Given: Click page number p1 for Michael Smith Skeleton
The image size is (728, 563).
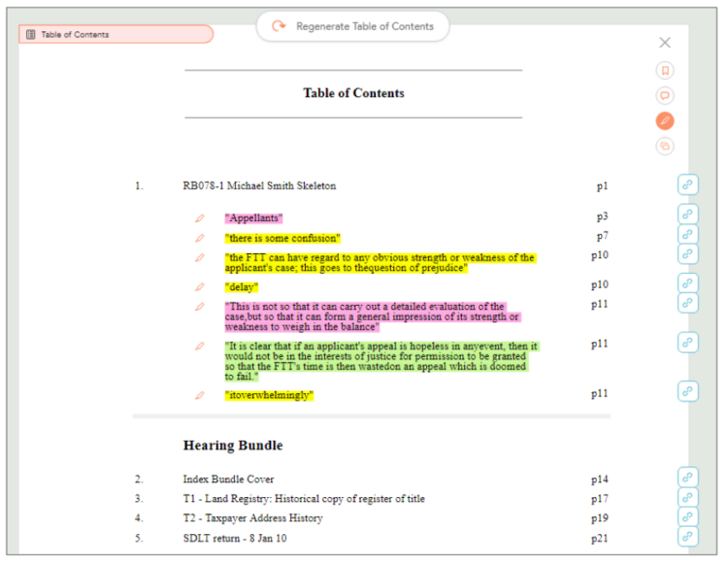Looking at the screenshot, I should coord(602,186).
